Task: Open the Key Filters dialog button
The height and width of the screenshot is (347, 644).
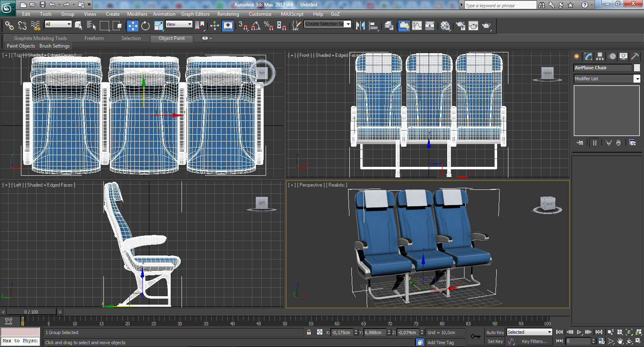Action: click(535, 341)
